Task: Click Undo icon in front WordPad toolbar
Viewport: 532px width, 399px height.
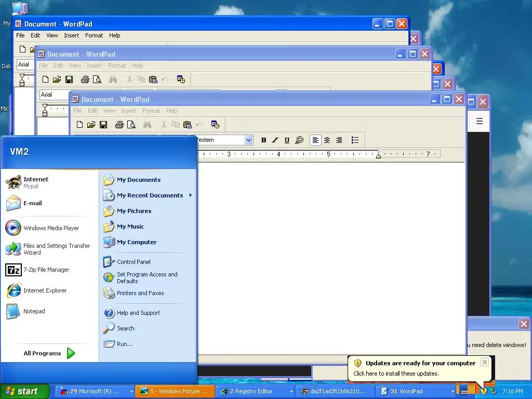Action: click(199, 125)
